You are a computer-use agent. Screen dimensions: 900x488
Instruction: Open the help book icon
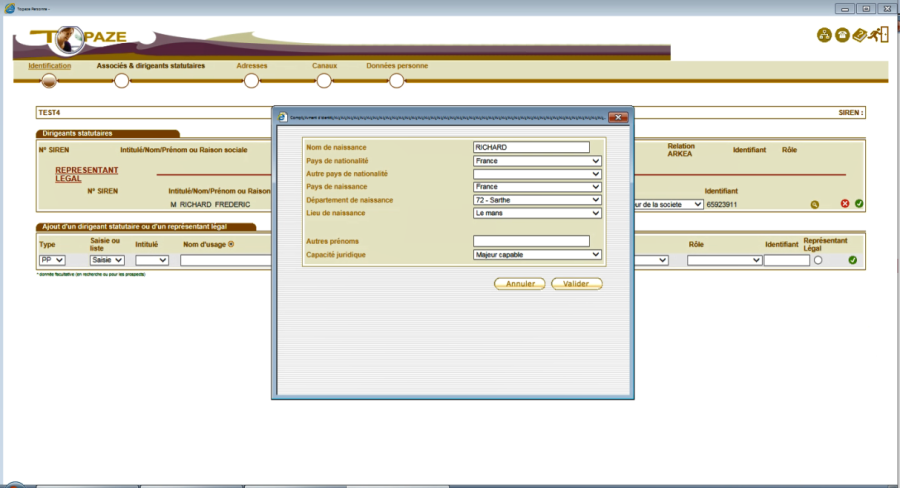click(860, 36)
